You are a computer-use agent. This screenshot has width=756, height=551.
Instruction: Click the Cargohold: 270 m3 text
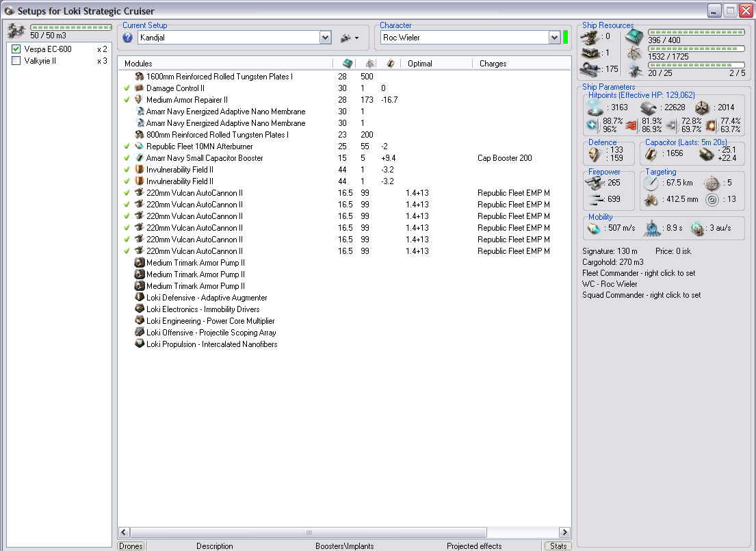click(x=613, y=262)
